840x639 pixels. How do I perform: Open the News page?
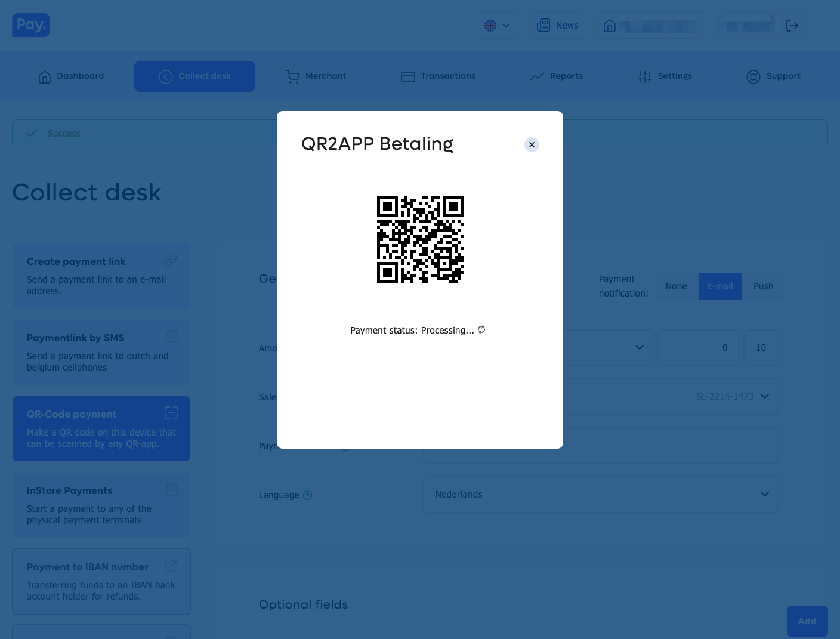[x=558, y=26]
